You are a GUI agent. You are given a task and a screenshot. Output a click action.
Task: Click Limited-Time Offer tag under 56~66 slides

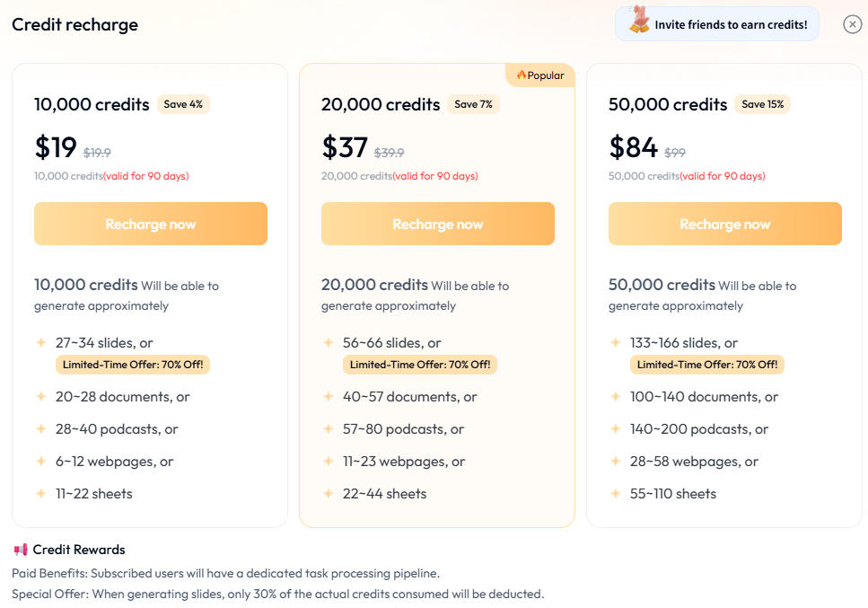420,365
